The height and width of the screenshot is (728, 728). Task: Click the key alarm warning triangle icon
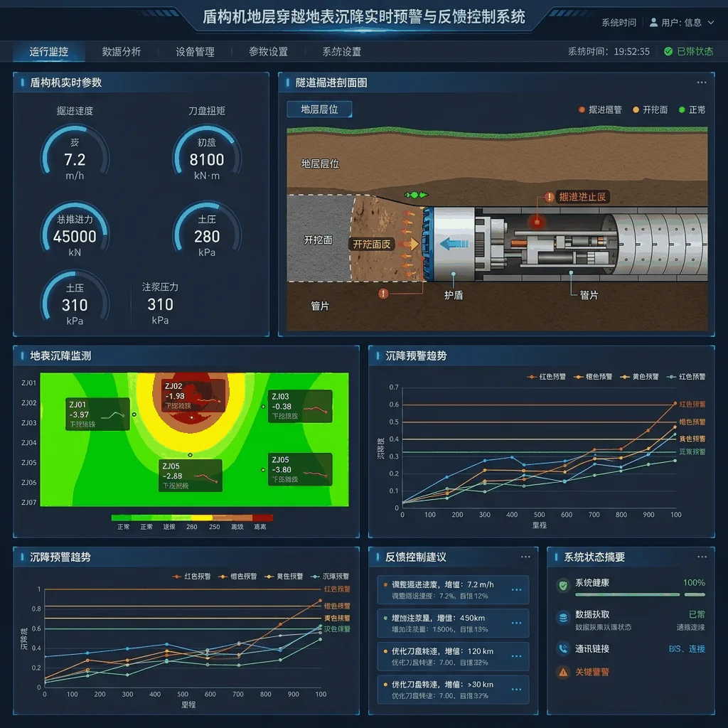click(x=563, y=672)
